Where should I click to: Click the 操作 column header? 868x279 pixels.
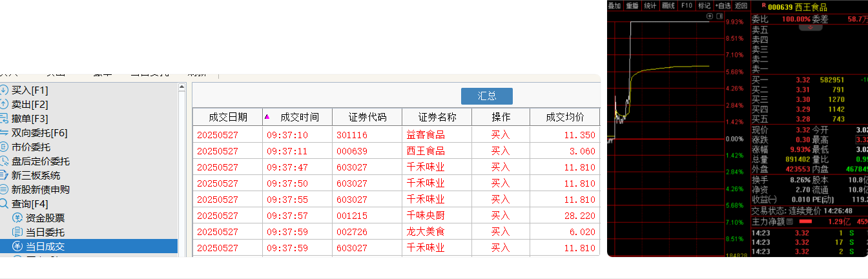click(501, 117)
